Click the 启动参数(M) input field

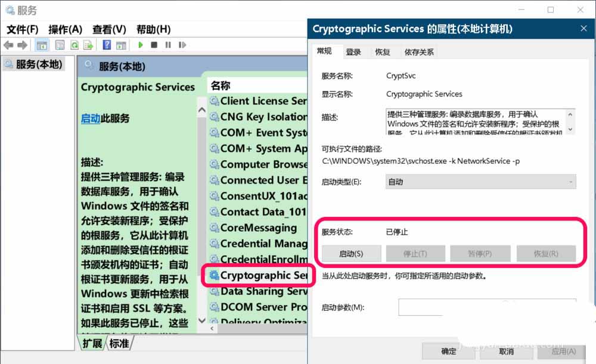tap(488, 307)
